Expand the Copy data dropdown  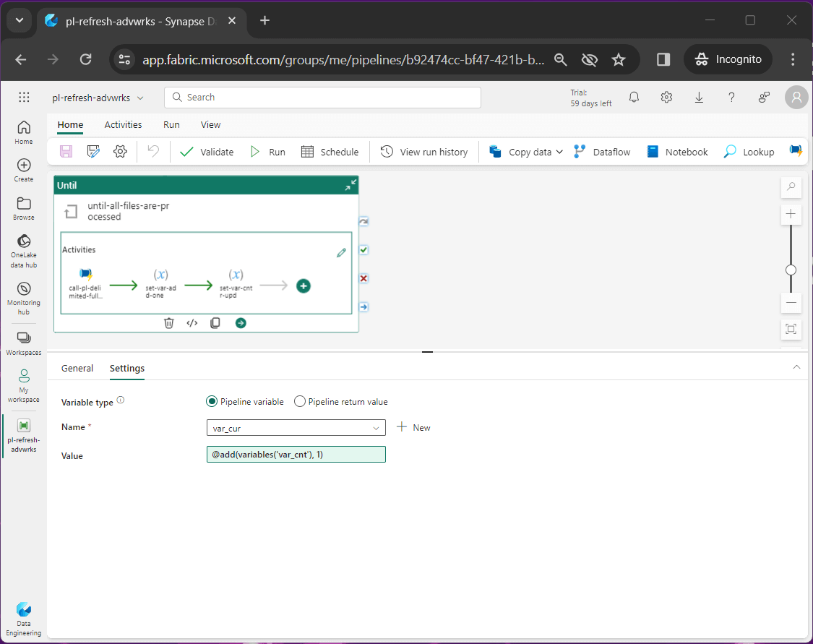559,152
